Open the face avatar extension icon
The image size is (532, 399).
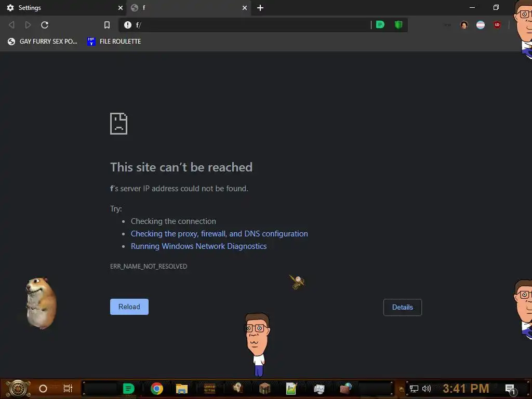point(464,25)
